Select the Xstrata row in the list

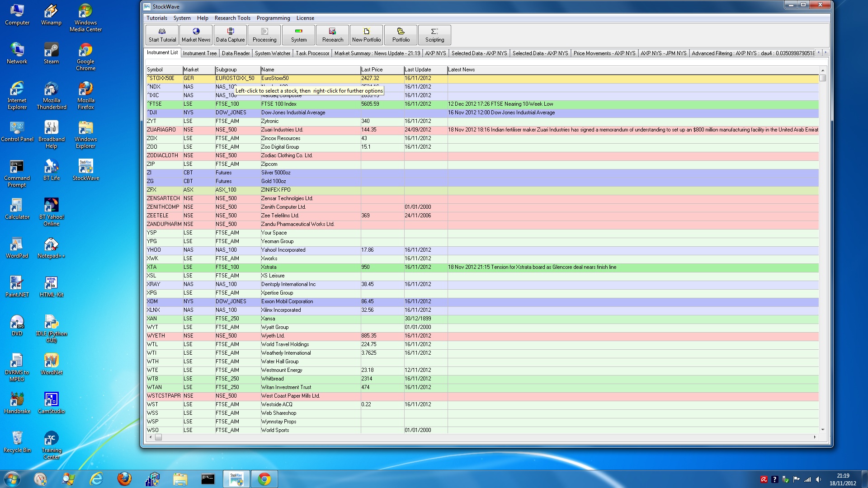pyautogui.click(x=269, y=267)
